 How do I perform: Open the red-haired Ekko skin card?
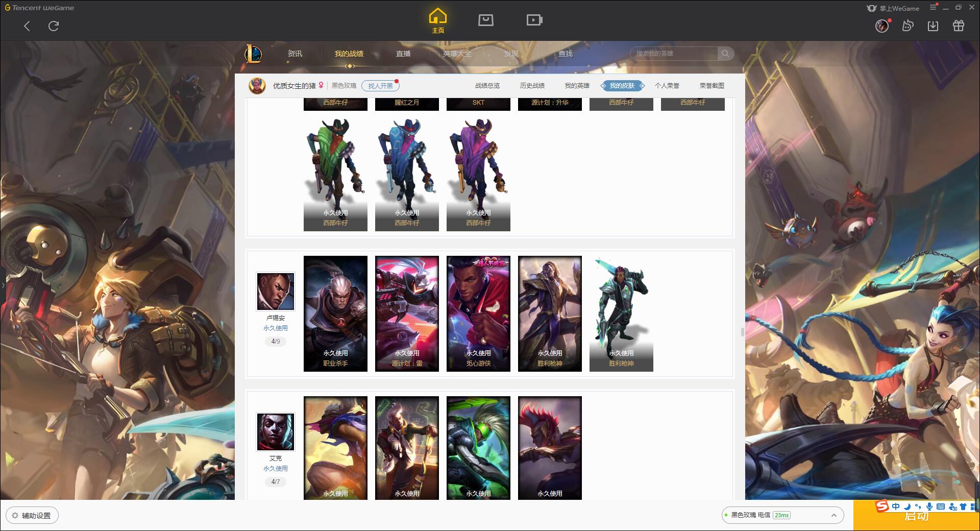pyautogui.click(x=550, y=448)
